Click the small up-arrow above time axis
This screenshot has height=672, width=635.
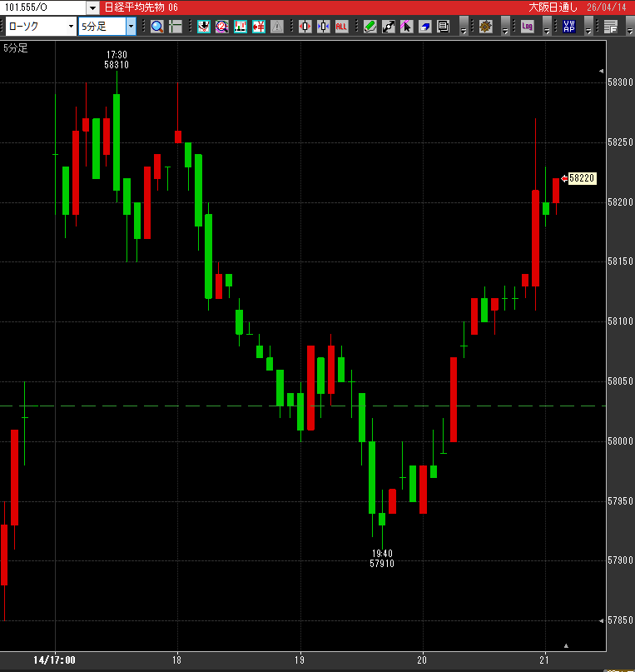point(566,645)
